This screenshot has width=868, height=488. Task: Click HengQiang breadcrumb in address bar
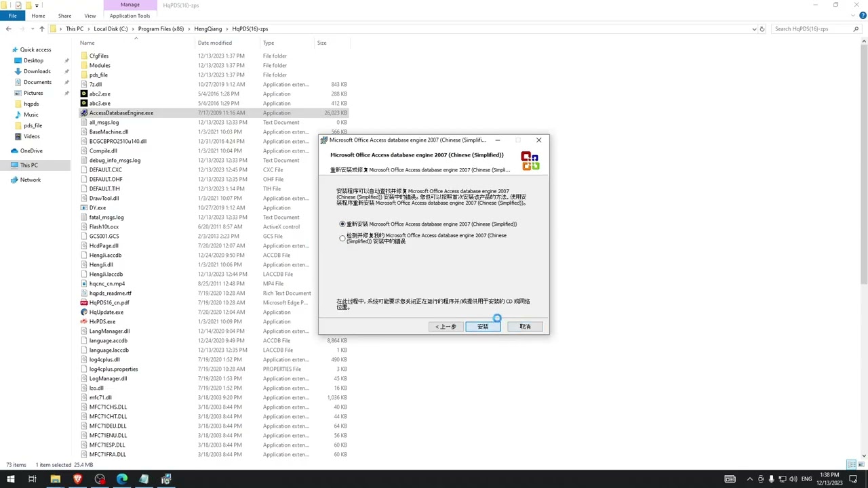point(208,29)
